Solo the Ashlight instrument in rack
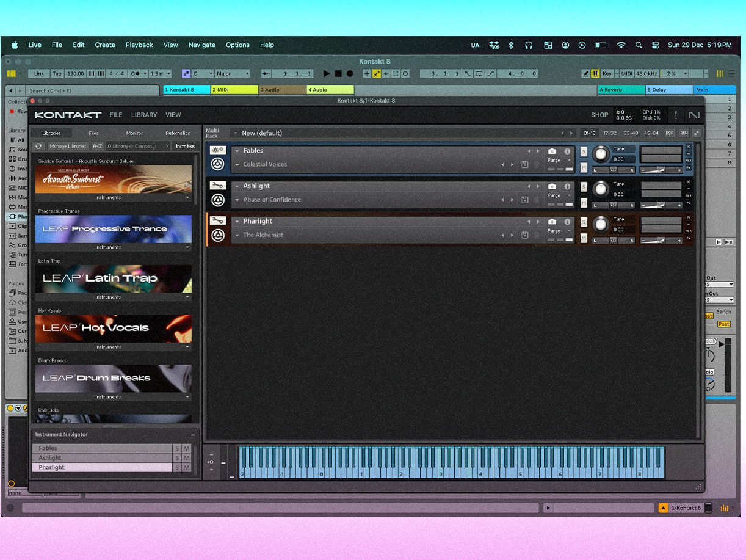 click(x=584, y=187)
